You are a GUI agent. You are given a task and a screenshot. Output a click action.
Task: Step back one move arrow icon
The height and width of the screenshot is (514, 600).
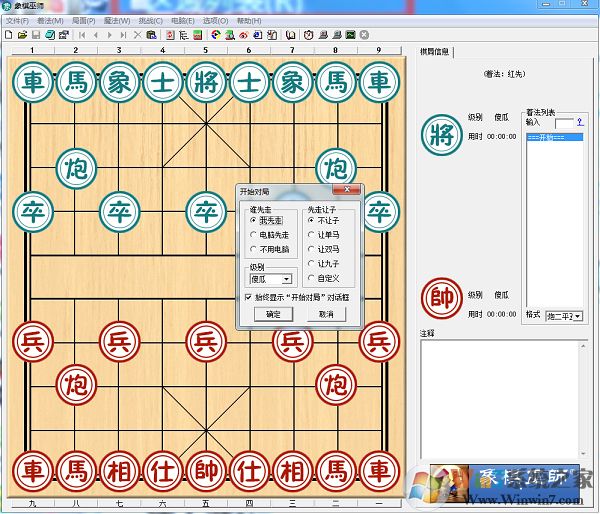(x=96, y=35)
